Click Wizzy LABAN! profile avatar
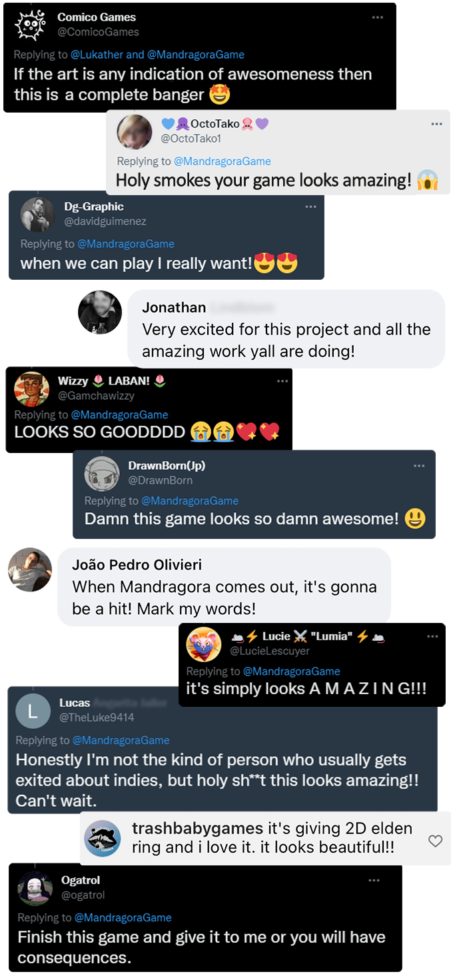Viewport: 453px width, 980px height. (32, 389)
